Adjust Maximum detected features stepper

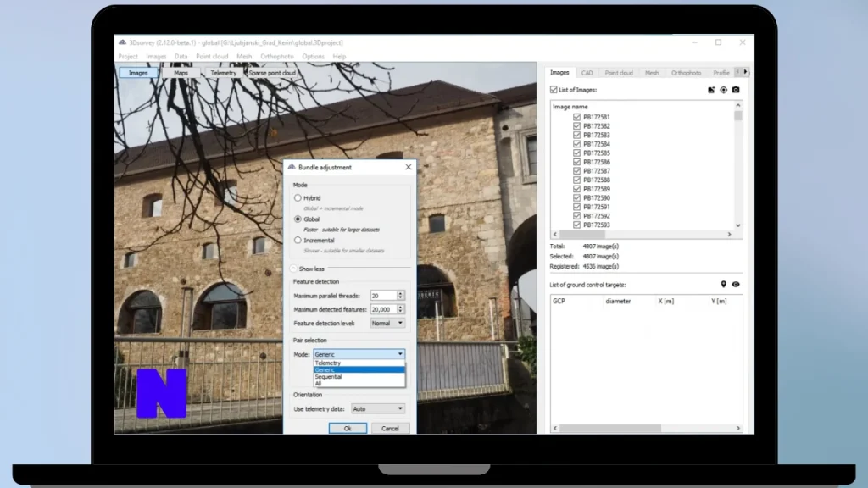[401, 309]
